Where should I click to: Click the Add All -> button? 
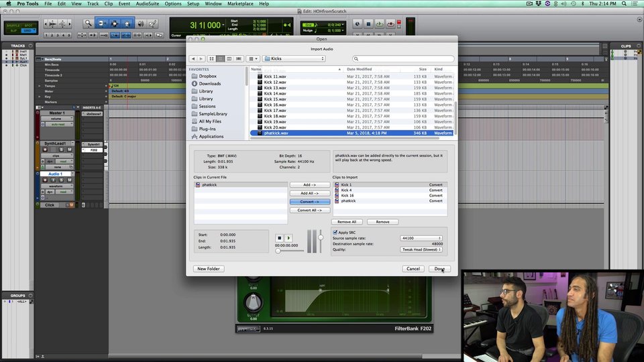pos(310,193)
